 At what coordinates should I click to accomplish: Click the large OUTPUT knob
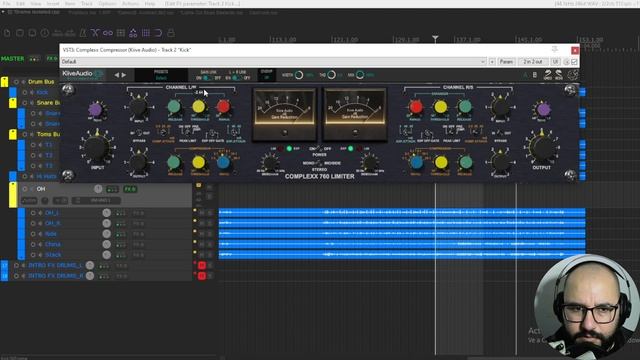(542, 148)
